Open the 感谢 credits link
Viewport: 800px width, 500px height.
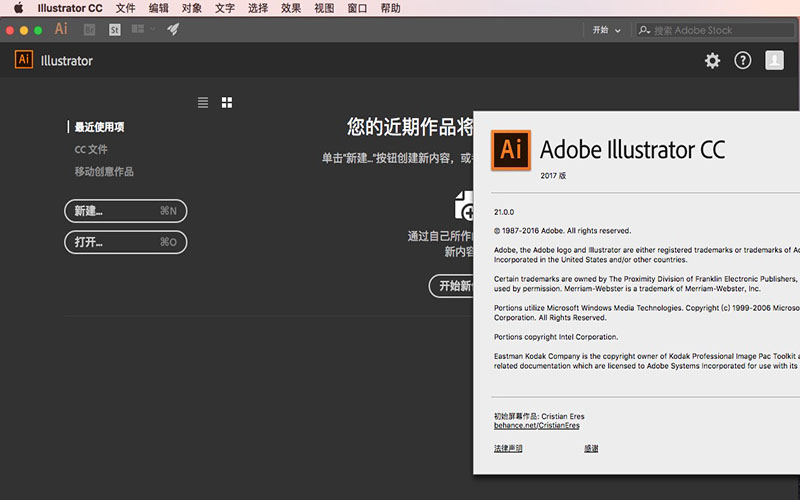click(591, 448)
